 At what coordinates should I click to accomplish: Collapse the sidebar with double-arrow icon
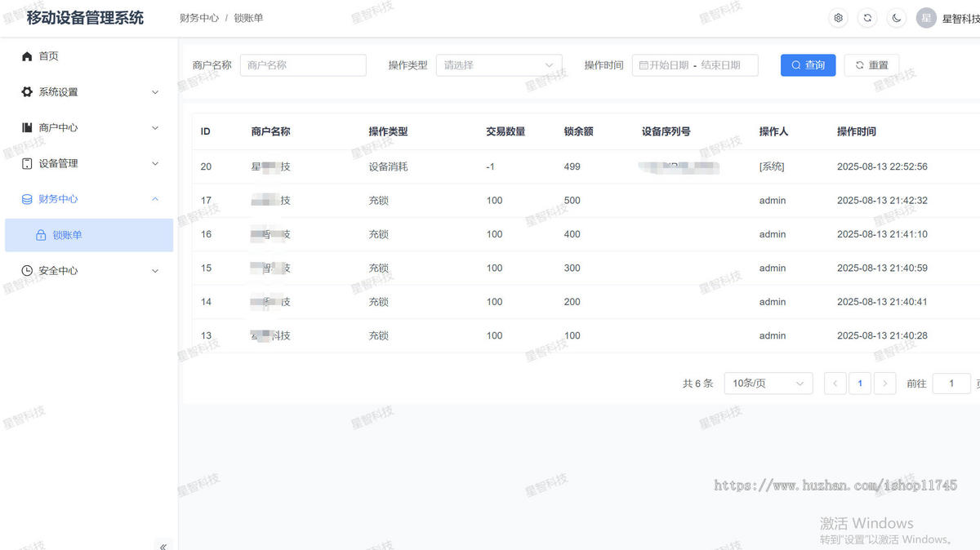pyautogui.click(x=163, y=547)
